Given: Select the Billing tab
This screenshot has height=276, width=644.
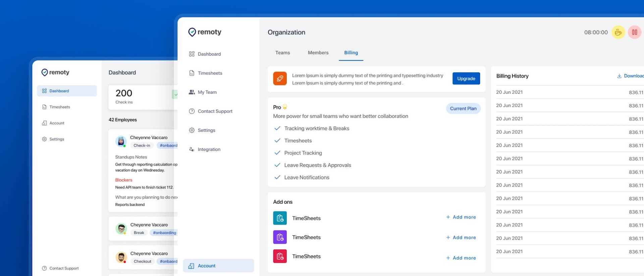Looking at the screenshot, I should [351, 53].
